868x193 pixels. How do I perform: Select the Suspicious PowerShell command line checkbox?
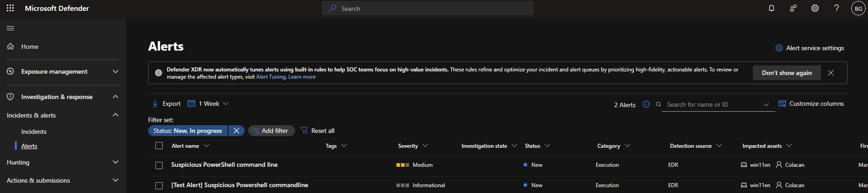tap(159, 165)
